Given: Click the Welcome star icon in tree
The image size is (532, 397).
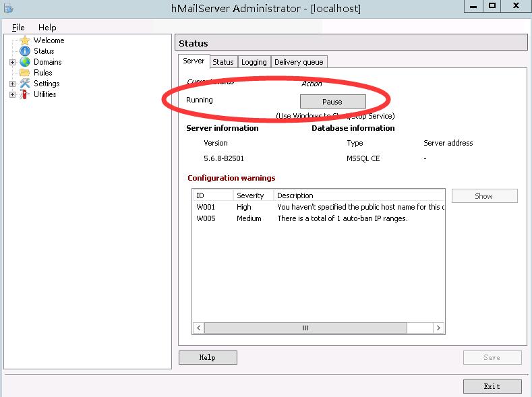Looking at the screenshot, I should 25,40.
